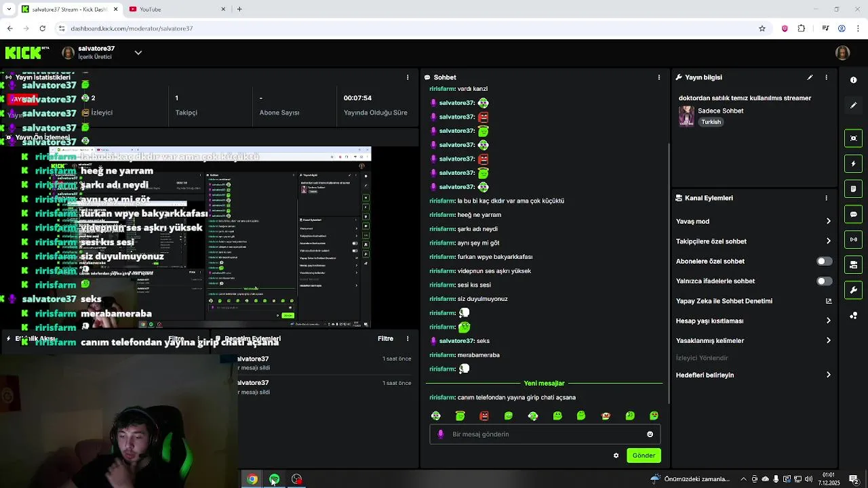
Task: Switch to the YouTube tab
Action: click(178, 9)
